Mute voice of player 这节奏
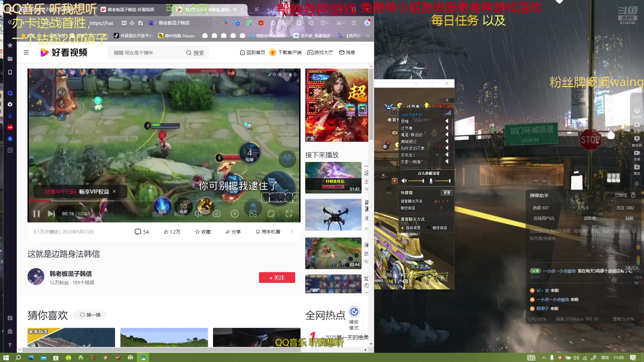 [447, 128]
